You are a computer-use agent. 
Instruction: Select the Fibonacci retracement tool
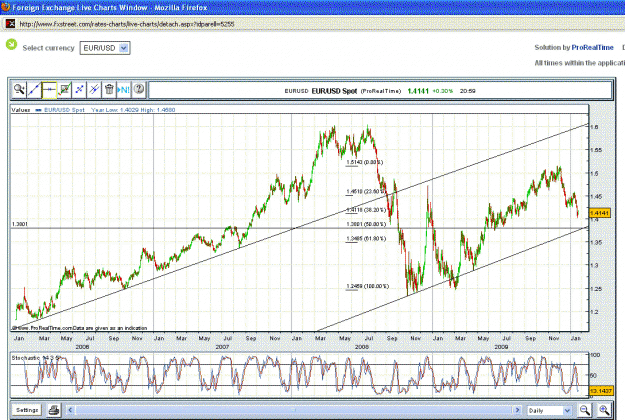79,89
